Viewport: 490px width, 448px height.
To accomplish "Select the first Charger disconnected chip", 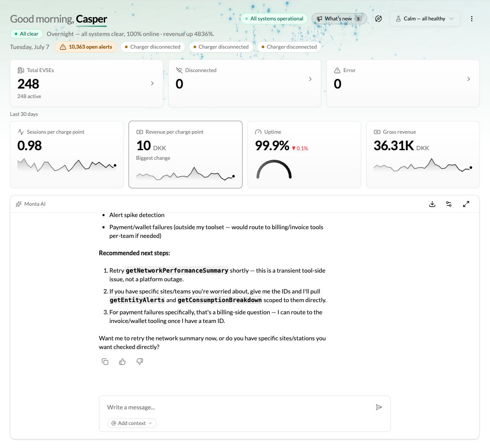I will pyautogui.click(x=152, y=47).
